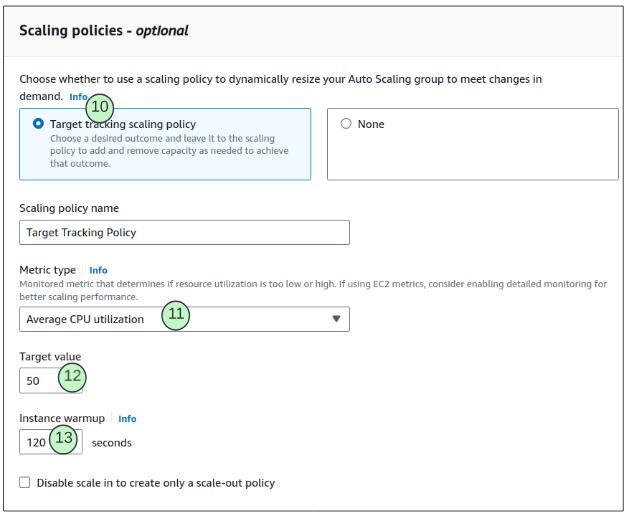The width and height of the screenshot is (627, 515).
Task: Click the Metric type dropdown arrow
Action: pyautogui.click(x=335, y=319)
